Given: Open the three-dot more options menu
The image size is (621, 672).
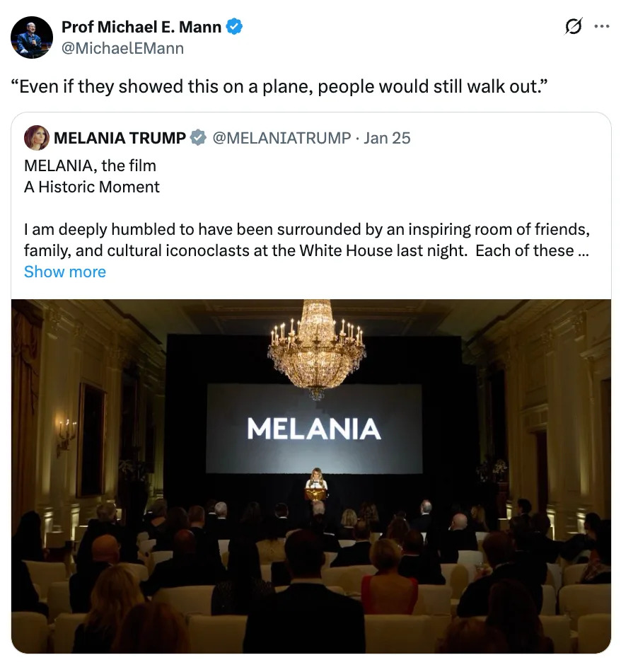Looking at the screenshot, I should pos(601,27).
